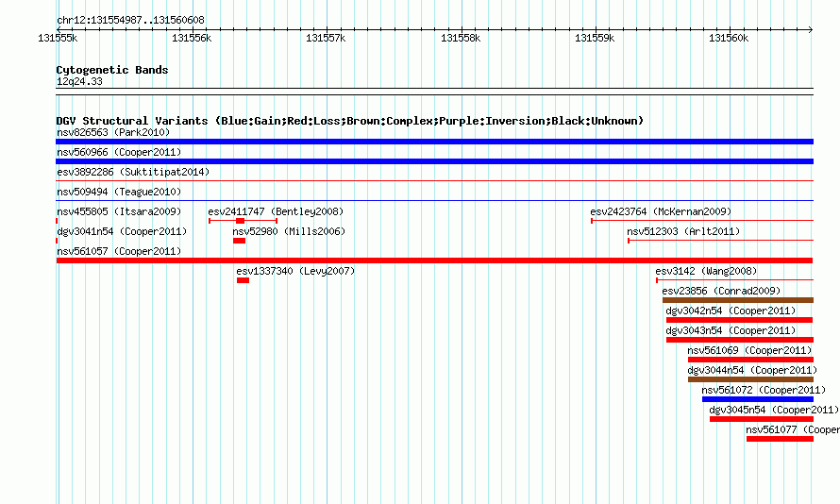Select the brown dgv3044n54 complex bar
This screenshot has height=504, width=840.
[x=750, y=379]
